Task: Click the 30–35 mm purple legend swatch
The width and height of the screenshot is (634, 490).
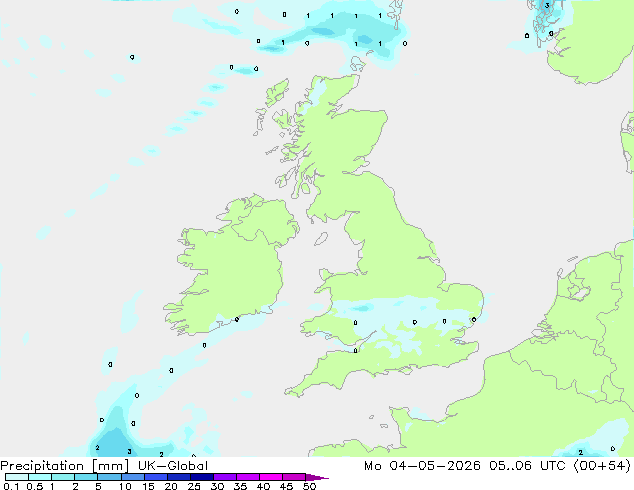Action: 224,477
